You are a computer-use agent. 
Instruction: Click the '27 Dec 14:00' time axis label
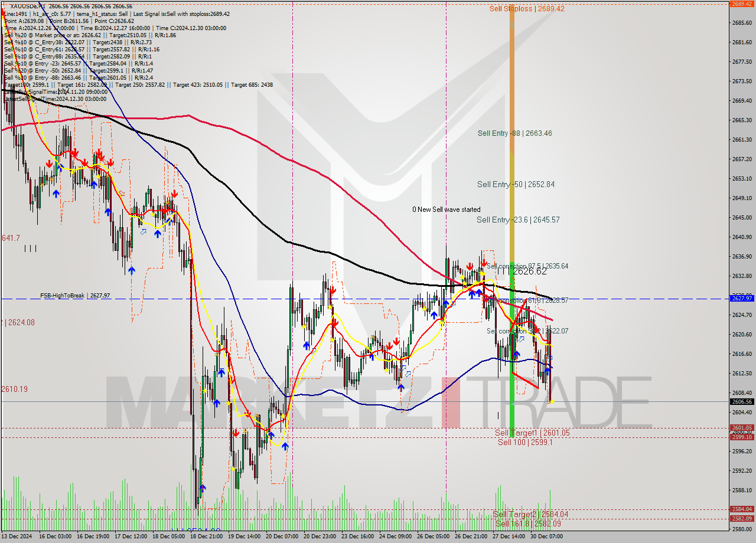[x=509, y=537]
